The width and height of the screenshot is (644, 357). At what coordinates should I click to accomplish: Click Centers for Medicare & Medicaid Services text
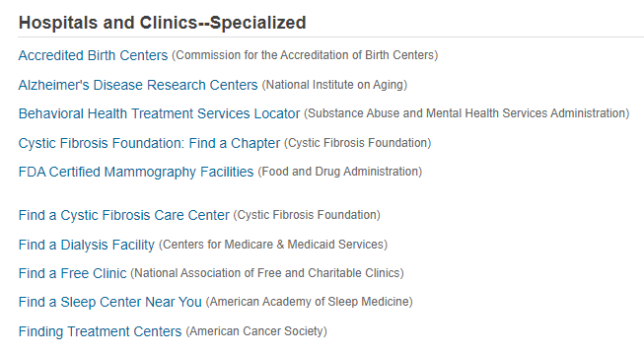pyautogui.click(x=273, y=245)
